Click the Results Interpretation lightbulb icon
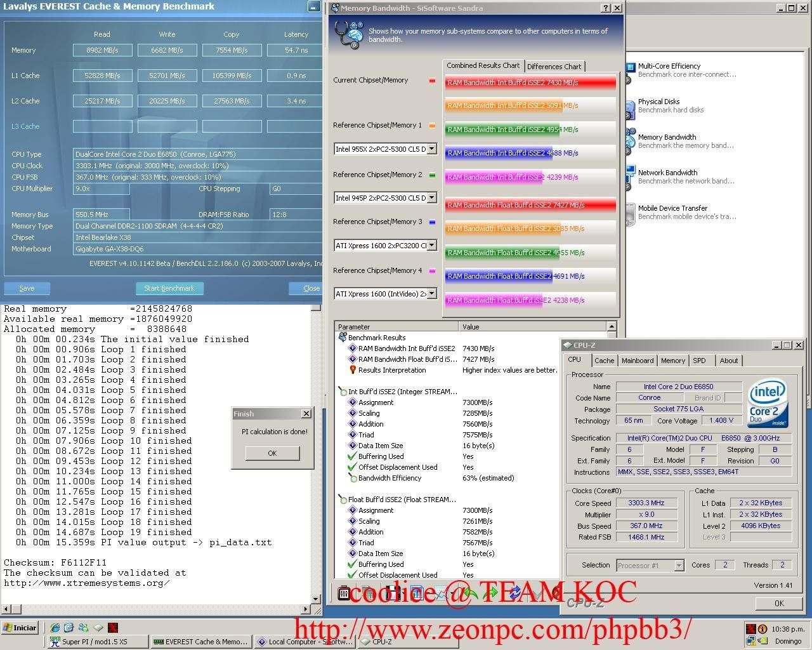812x650 pixels. (x=353, y=370)
